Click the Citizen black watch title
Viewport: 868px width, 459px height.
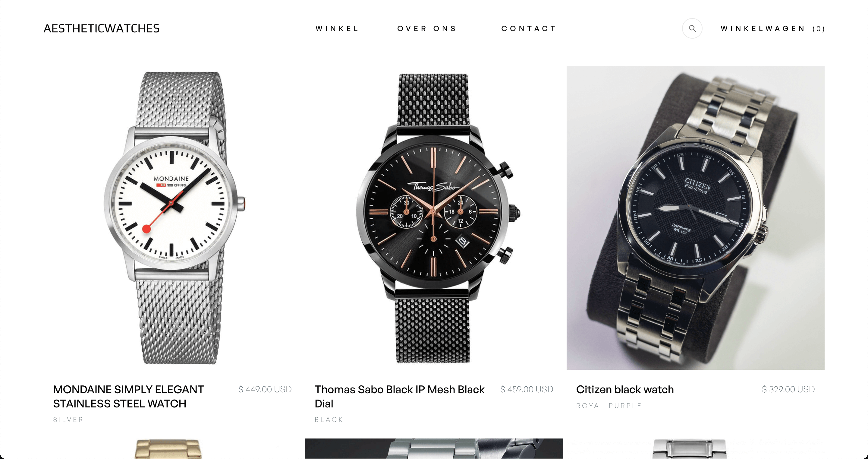pos(625,390)
